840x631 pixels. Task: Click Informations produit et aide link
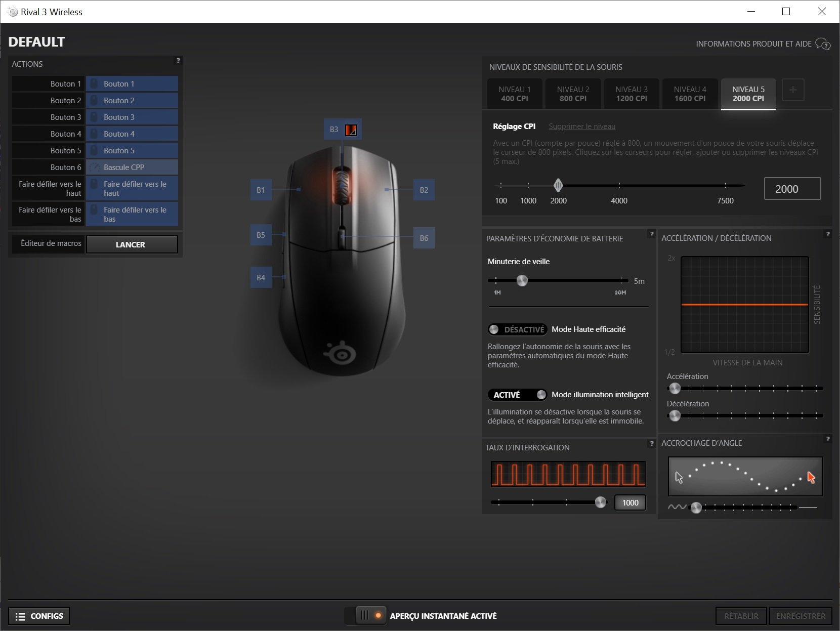point(753,44)
